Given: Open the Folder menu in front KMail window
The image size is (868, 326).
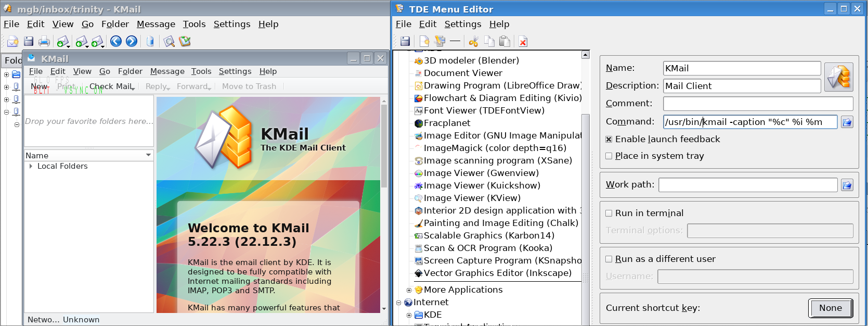Looking at the screenshot, I should [x=130, y=71].
